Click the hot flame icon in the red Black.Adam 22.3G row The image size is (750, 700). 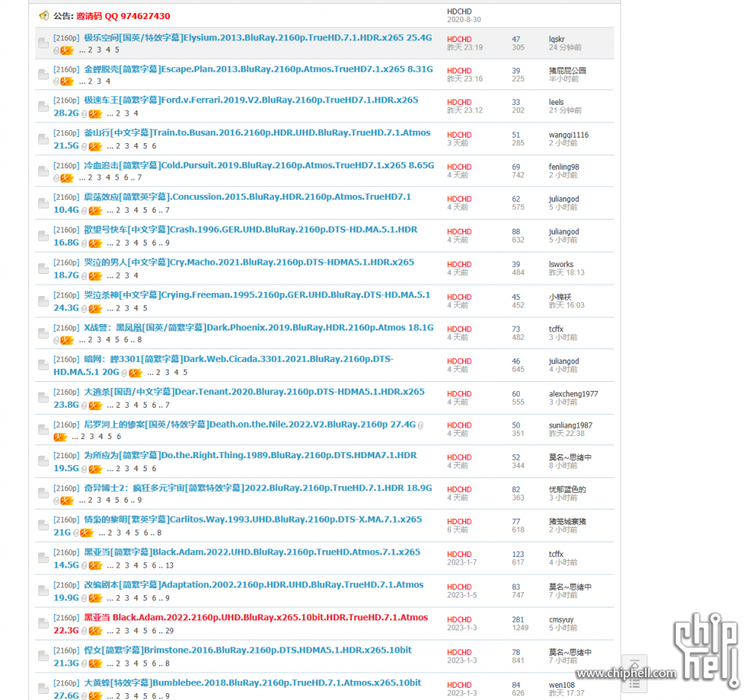coord(95,630)
